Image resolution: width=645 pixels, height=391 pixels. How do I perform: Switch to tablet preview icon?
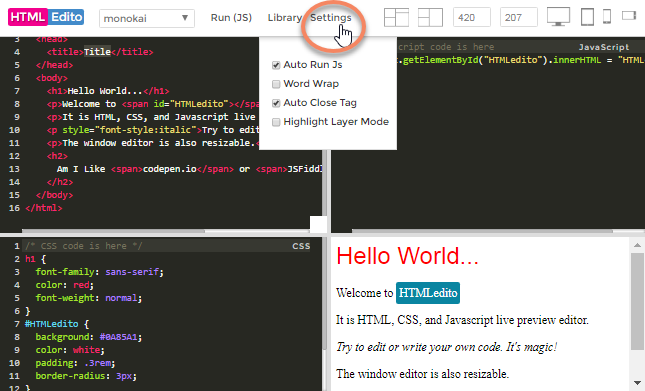click(x=587, y=17)
